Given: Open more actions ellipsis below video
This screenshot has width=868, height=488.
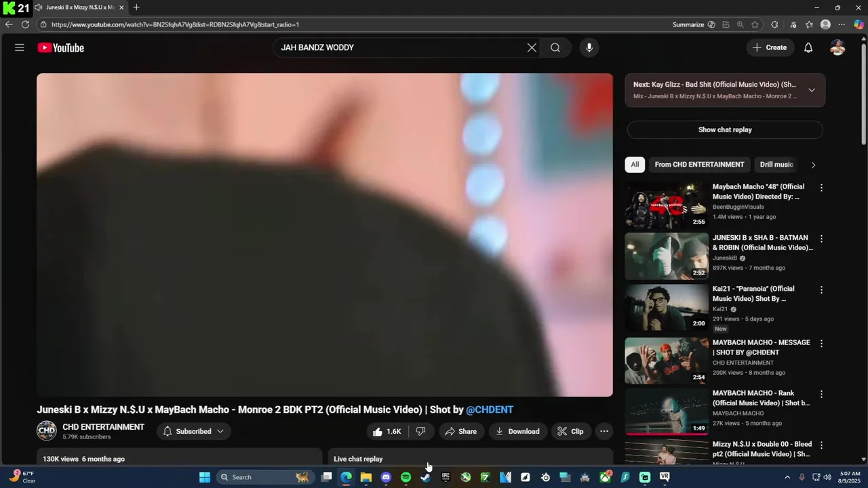Looking at the screenshot, I should pos(604,431).
